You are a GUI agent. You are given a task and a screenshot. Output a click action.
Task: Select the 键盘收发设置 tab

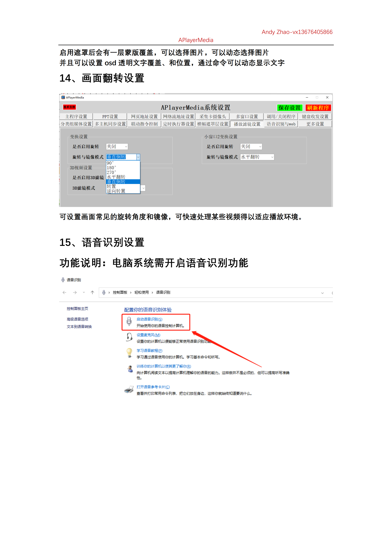click(315, 117)
